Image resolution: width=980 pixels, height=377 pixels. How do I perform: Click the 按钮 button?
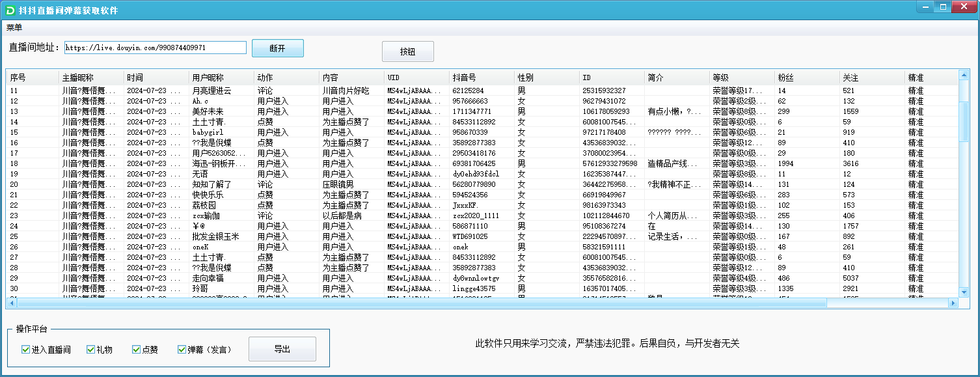click(408, 52)
